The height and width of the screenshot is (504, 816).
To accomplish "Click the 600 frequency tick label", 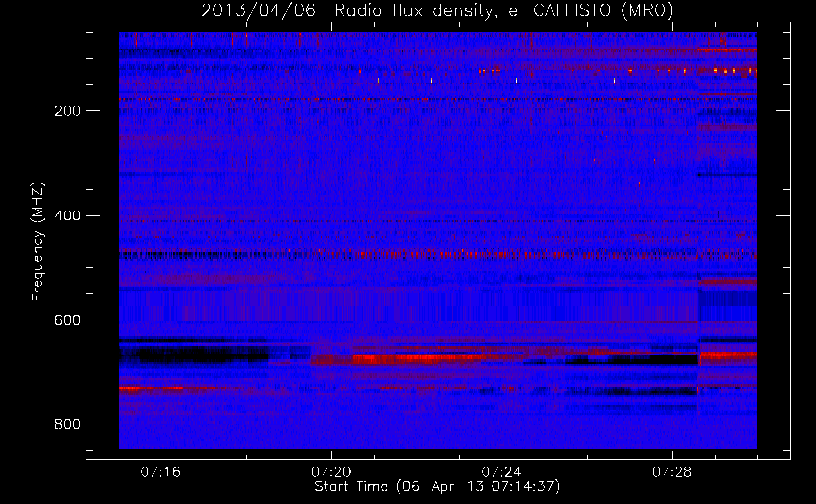I will 68,320.
